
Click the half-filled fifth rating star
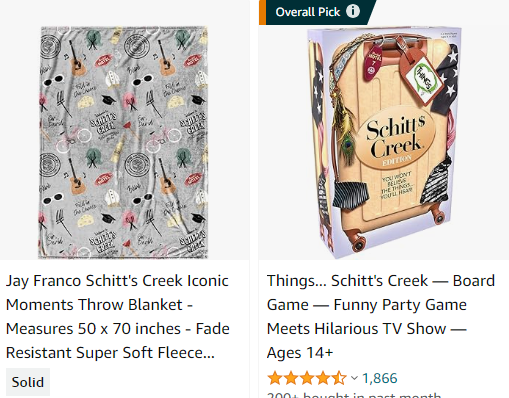tap(339, 378)
